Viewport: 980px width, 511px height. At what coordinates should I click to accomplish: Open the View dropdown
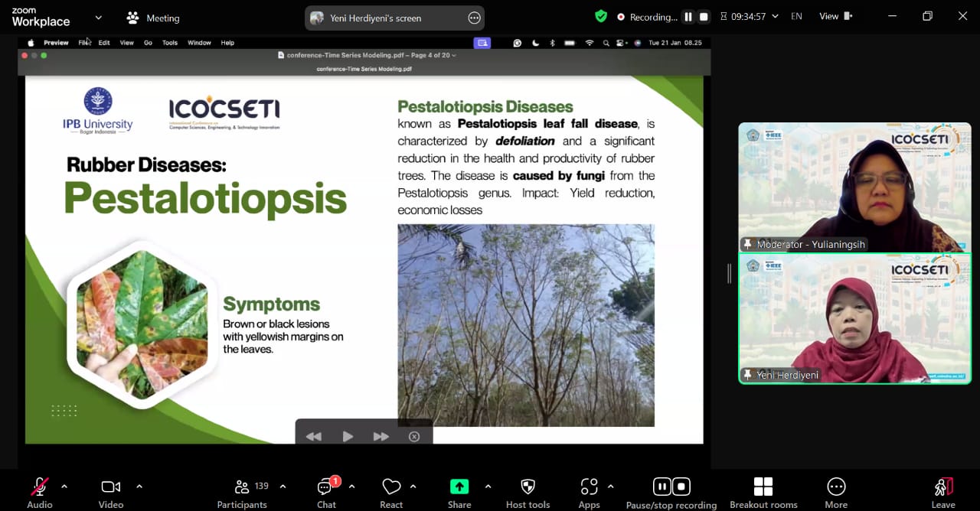point(835,16)
